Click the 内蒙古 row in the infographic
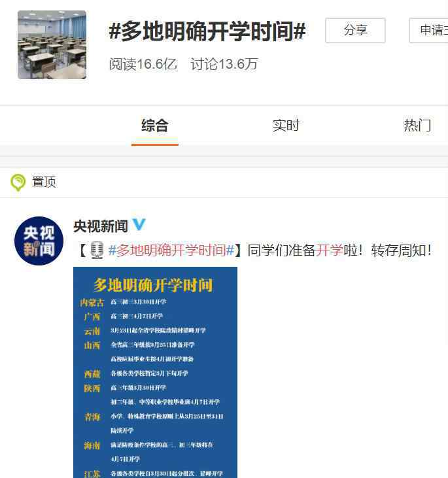 click(124, 302)
